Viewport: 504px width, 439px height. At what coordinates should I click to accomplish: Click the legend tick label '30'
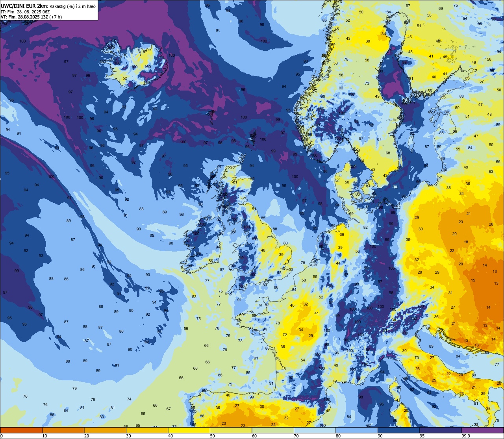pos(128,436)
